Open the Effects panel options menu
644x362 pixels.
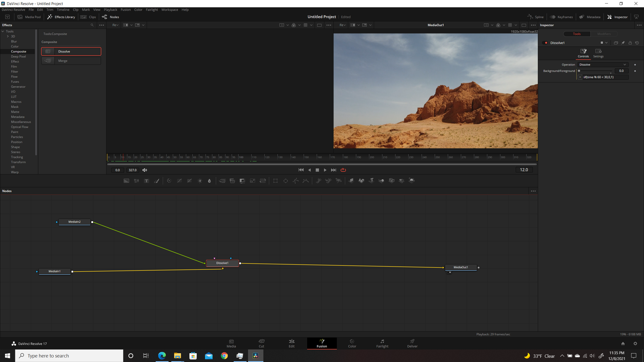pos(102,25)
